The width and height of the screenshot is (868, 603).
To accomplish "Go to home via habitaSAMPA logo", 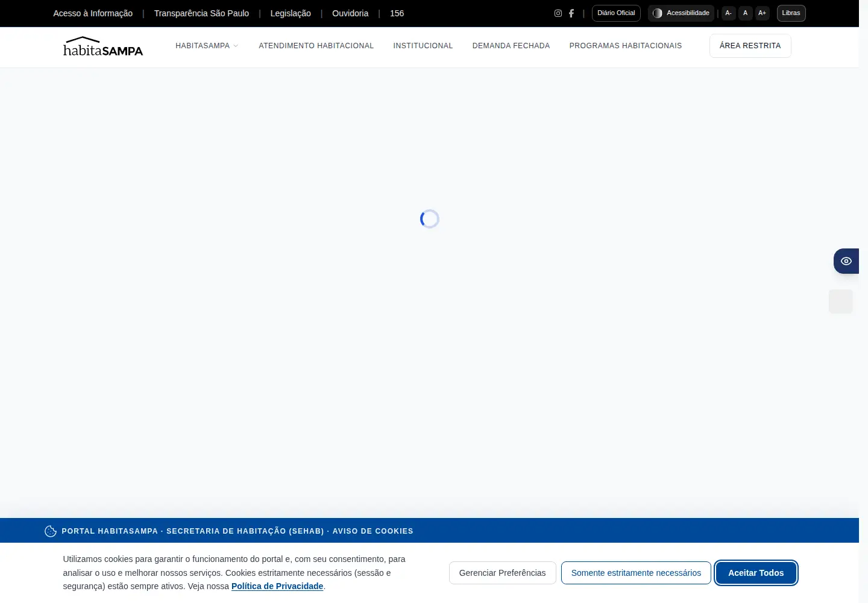I will (x=103, y=46).
